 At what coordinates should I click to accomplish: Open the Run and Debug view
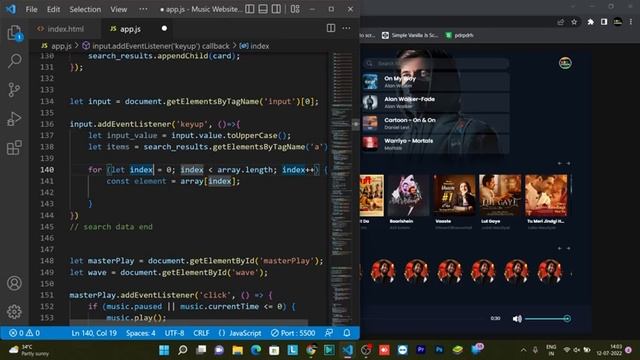tap(14, 119)
